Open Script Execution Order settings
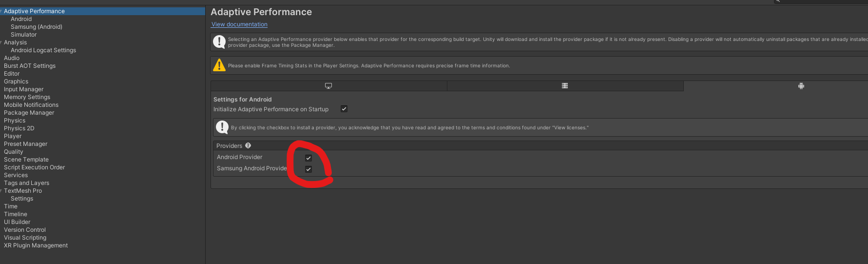 point(35,167)
